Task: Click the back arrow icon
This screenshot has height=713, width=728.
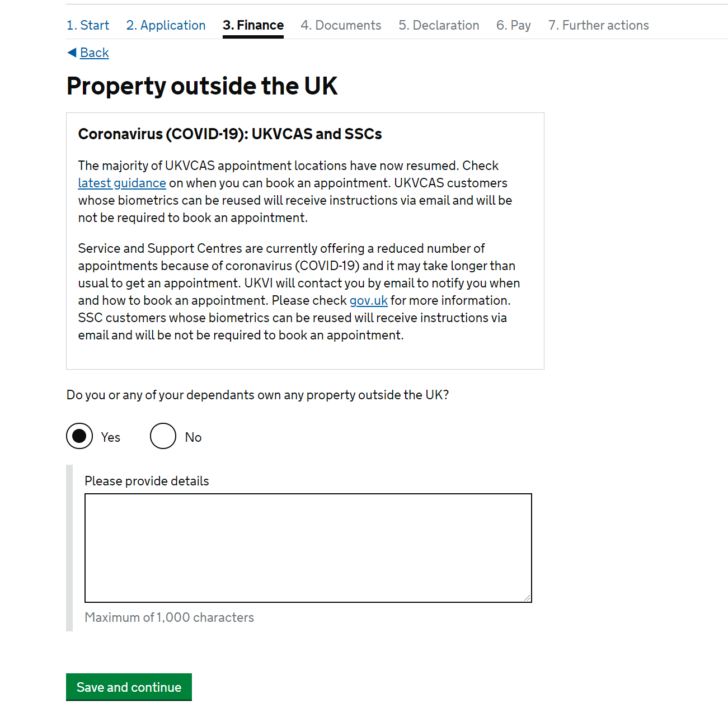Action: (72, 53)
